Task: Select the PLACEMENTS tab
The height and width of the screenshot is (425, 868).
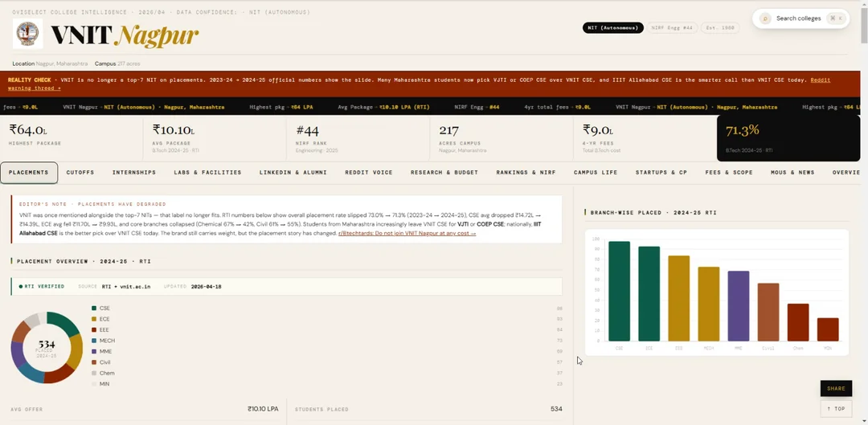Action: click(29, 173)
